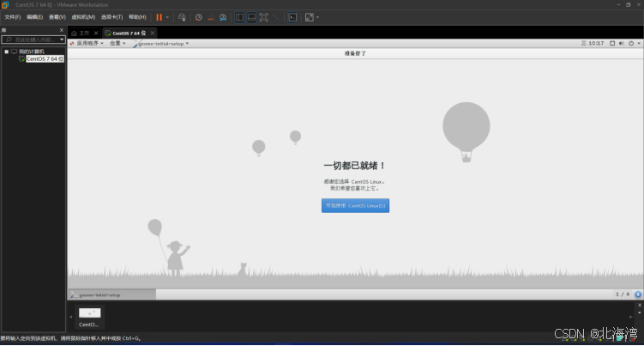This screenshot has height=346, width=644.
Task: Click the volume speaker icon in GNOME bar
Action: (x=622, y=43)
